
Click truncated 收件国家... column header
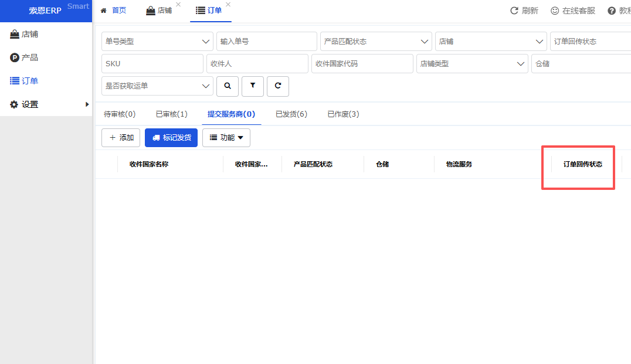coord(251,164)
